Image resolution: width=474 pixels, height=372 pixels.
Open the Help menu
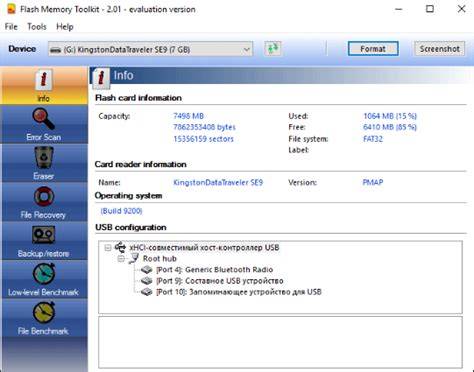(x=65, y=27)
